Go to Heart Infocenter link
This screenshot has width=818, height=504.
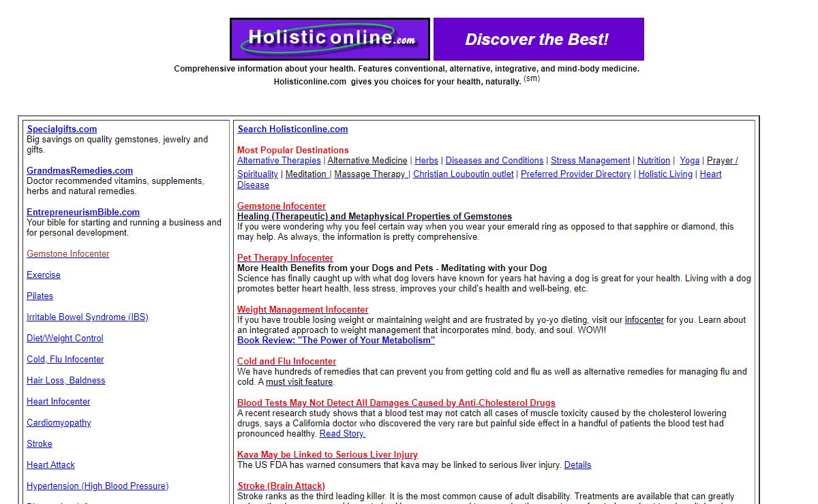[x=59, y=401]
